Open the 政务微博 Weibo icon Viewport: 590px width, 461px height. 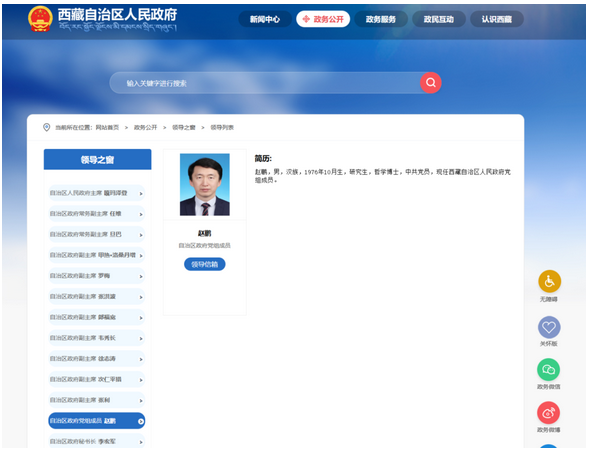[548, 413]
